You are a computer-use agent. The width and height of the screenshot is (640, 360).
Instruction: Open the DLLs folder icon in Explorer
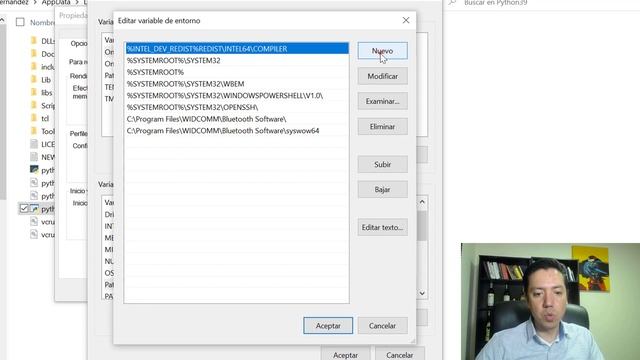[x=34, y=40]
